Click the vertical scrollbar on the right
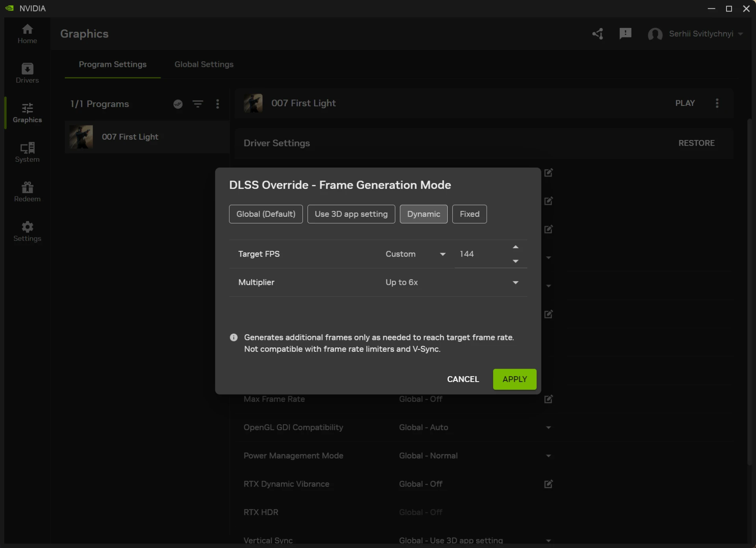Viewport: 756px width, 548px height. click(749, 291)
